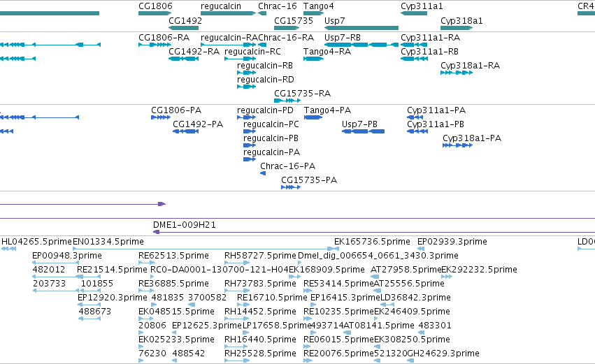Click protein regucalcin-PC
The height and width of the screenshot is (364, 595).
tap(250, 131)
